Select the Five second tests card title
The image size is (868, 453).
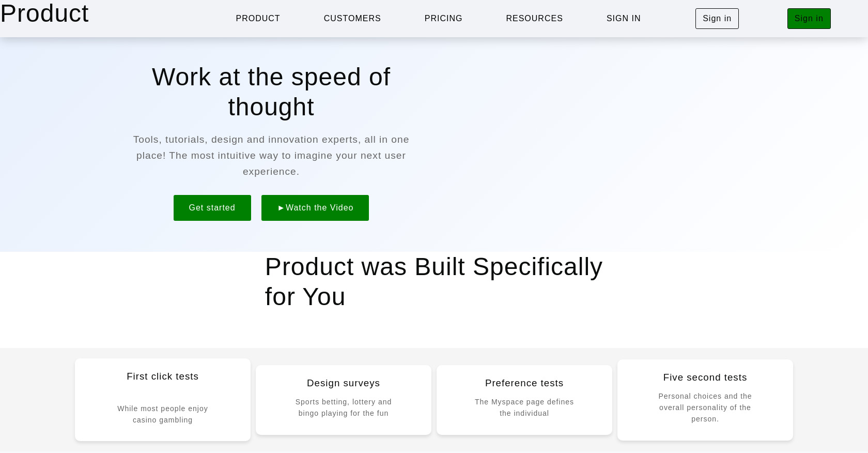pyautogui.click(x=705, y=377)
